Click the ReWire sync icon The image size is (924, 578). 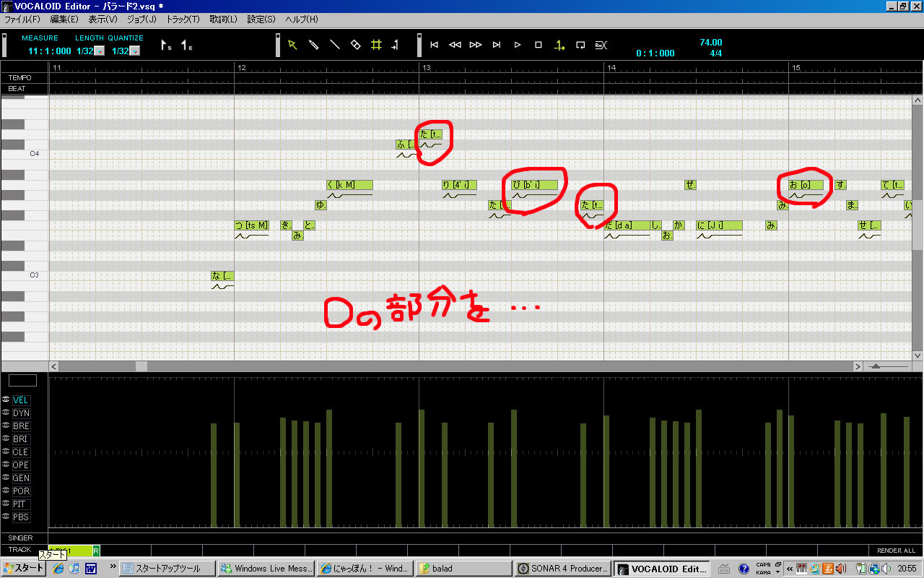(601, 45)
